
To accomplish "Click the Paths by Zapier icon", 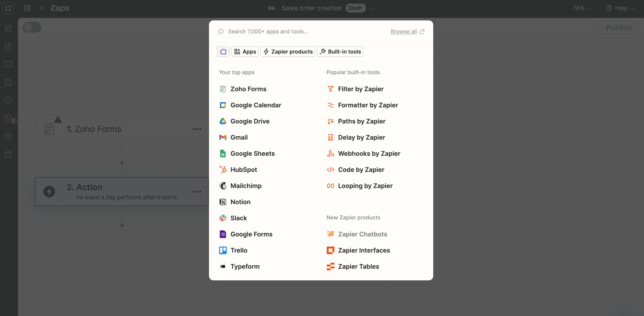I will pos(331,121).
